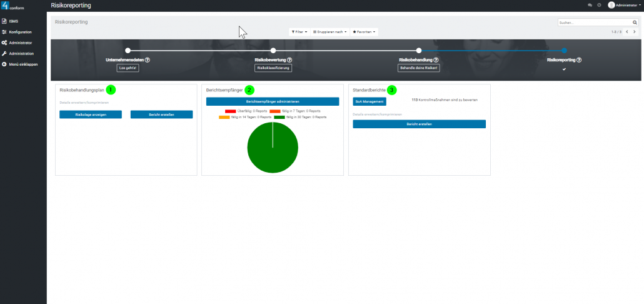This screenshot has height=304, width=644.
Task: Expand the 'Gruppieren nach' dropdown
Action: (330, 31)
